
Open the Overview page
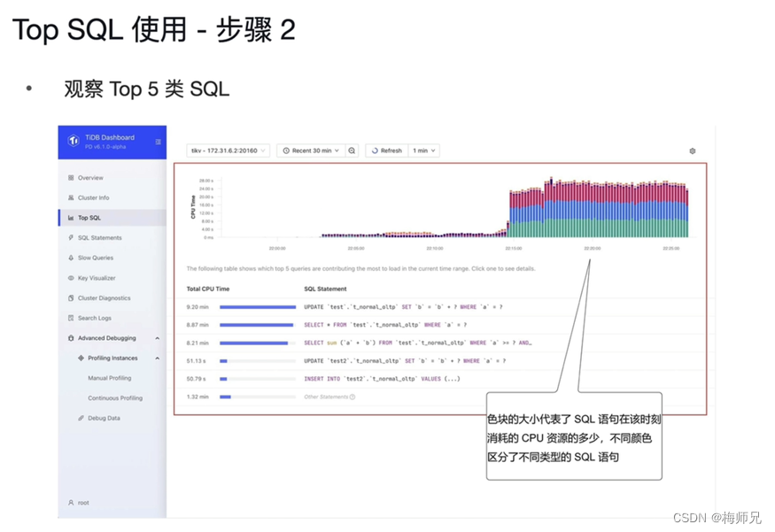(112, 178)
